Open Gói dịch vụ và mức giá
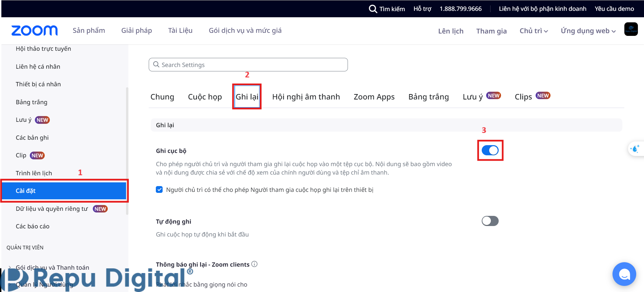644x292 pixels. click(x=245, y=30)
